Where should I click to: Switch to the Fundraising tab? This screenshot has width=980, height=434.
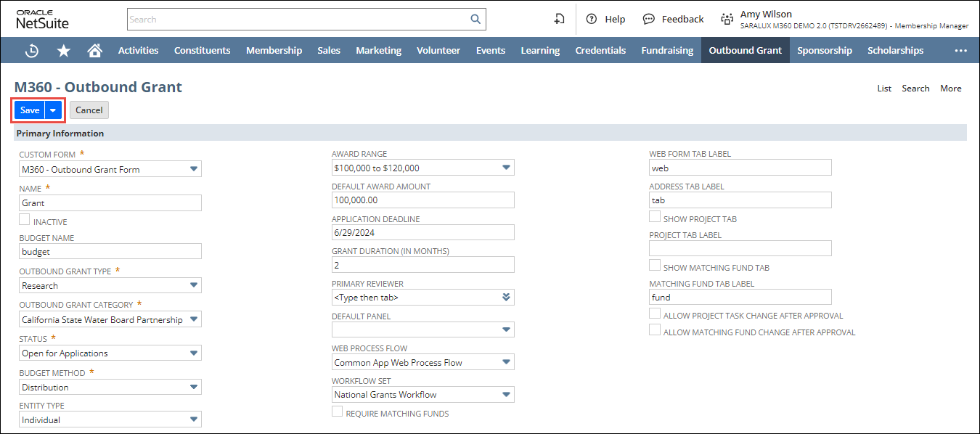[667, 51]
